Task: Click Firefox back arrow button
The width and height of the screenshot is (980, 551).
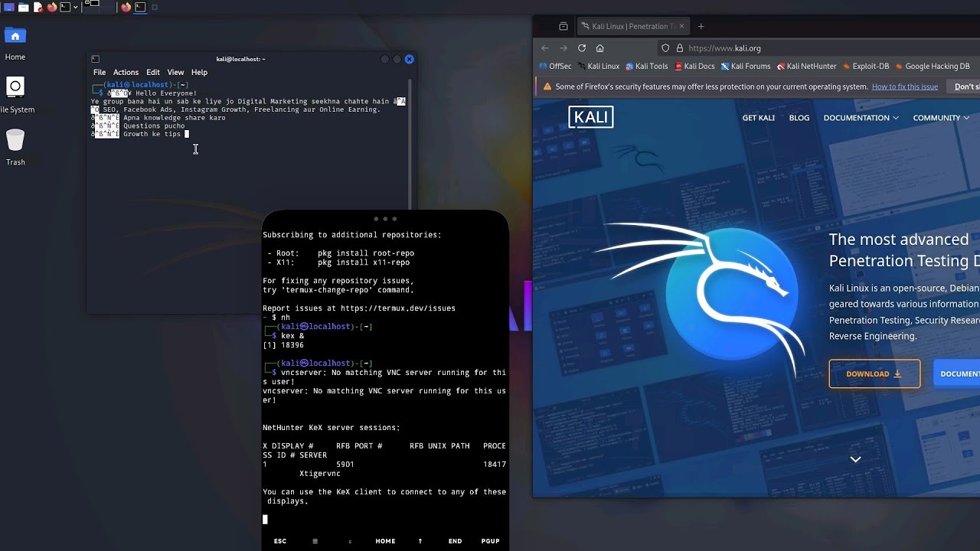Action: pos(545,47)
